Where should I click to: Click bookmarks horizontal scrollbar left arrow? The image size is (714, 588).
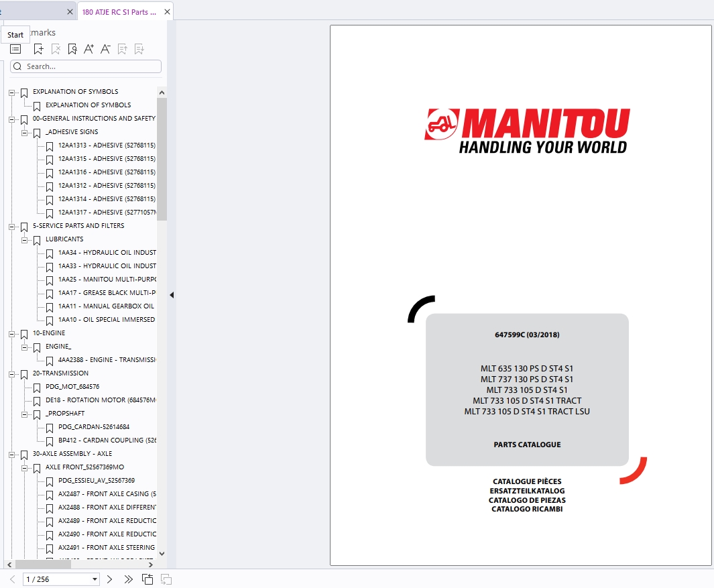pyautogui.click(x=9, y=565)
